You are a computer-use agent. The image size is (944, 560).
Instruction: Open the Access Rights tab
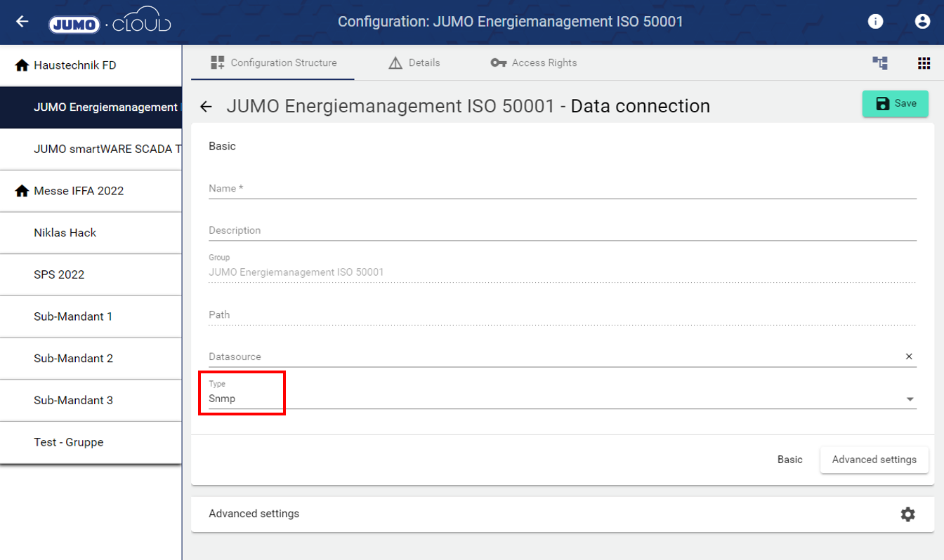click(x=534, y=63)
